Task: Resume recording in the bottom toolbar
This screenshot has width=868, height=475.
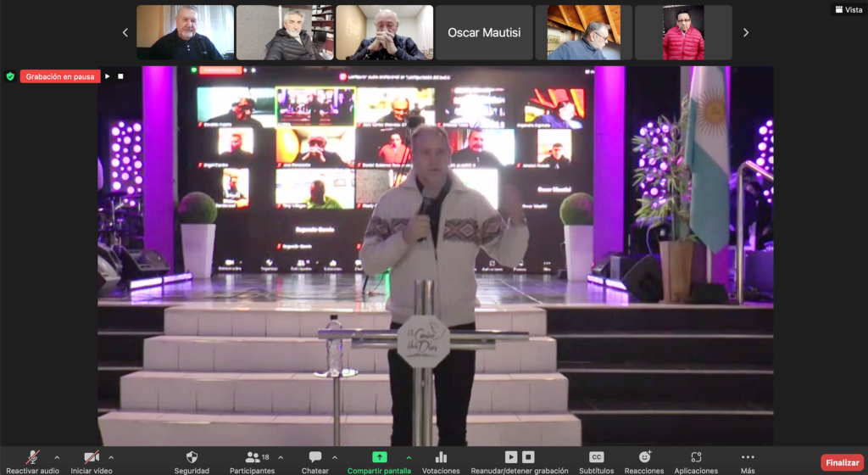Action: click(x=511, y=457)
